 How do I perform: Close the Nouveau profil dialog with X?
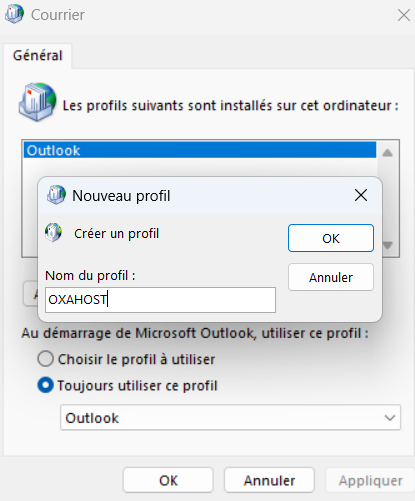pyautogui.click(x=361, y=195)
